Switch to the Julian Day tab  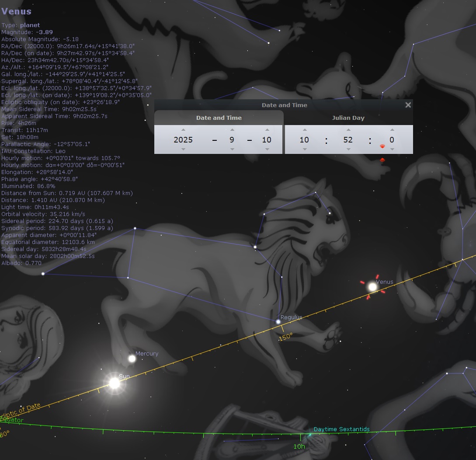[x=348, y=118]
